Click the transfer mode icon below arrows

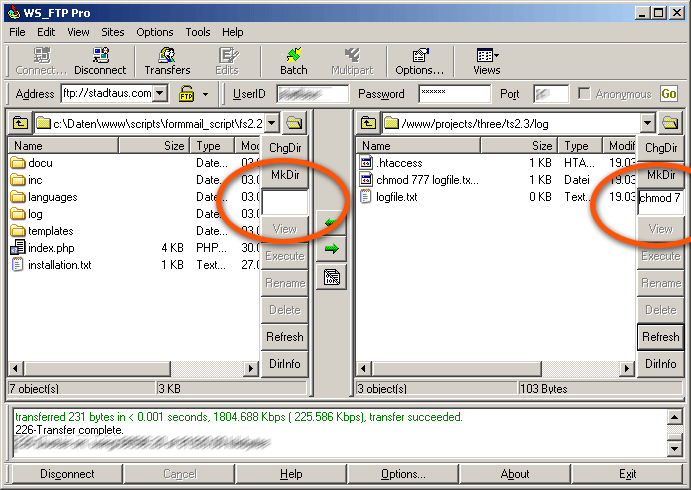point(331,277)
